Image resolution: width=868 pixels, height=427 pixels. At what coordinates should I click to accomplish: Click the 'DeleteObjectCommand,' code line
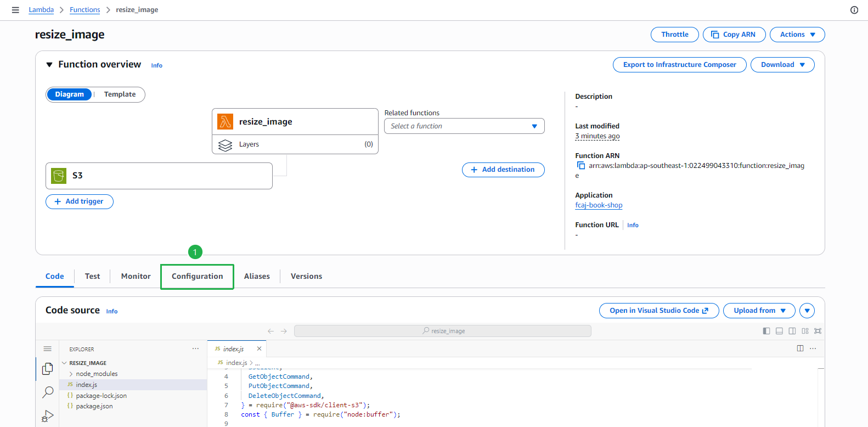(286, 396)
